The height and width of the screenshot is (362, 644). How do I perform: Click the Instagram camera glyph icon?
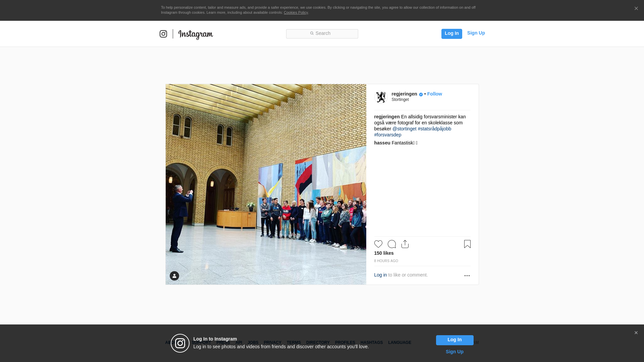163,34
